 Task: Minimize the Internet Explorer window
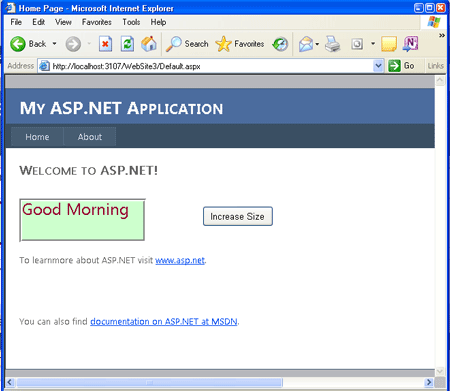click(x=419, y=8)
